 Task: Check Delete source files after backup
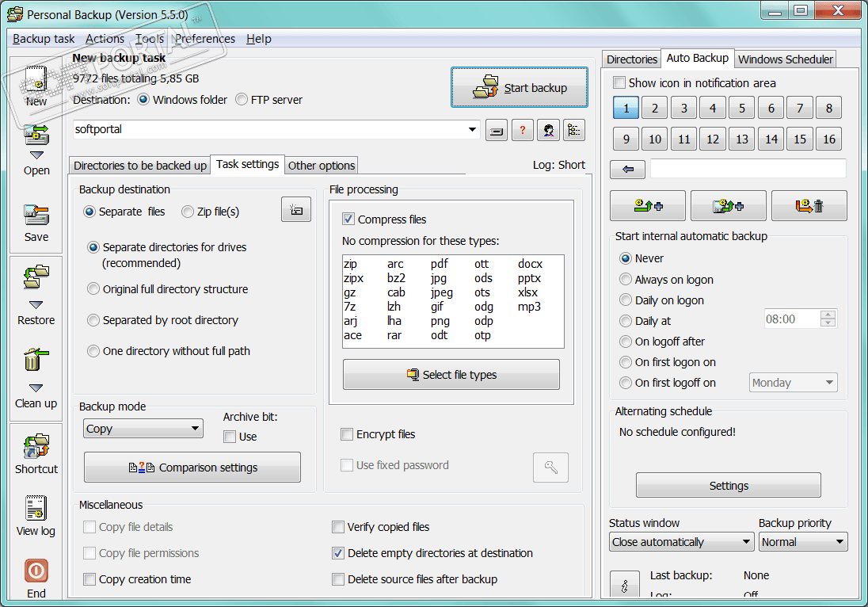click(338, 579)
